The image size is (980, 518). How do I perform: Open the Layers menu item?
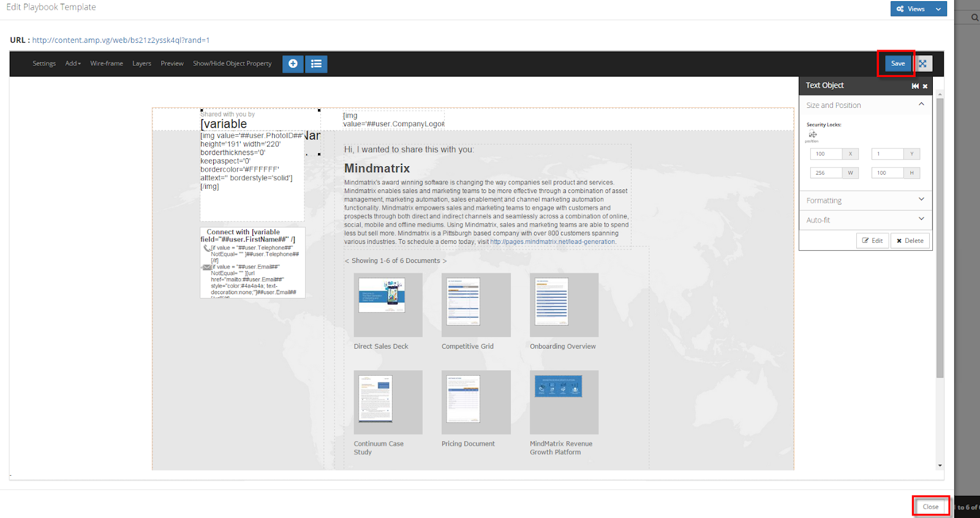pyautogui.click(x=141, y=64)
